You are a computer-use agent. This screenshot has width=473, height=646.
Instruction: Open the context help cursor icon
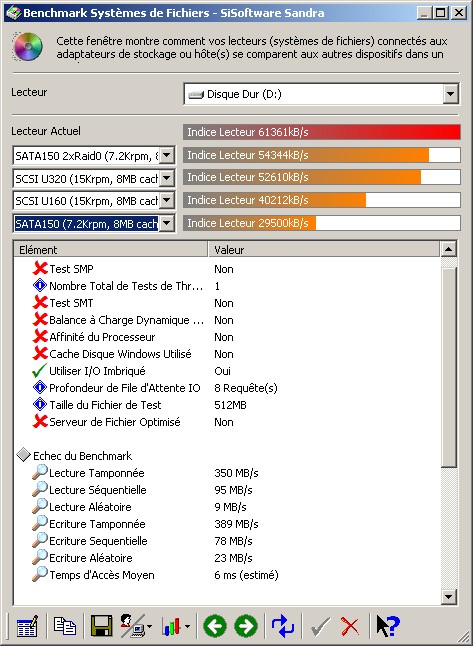point(388,626)
